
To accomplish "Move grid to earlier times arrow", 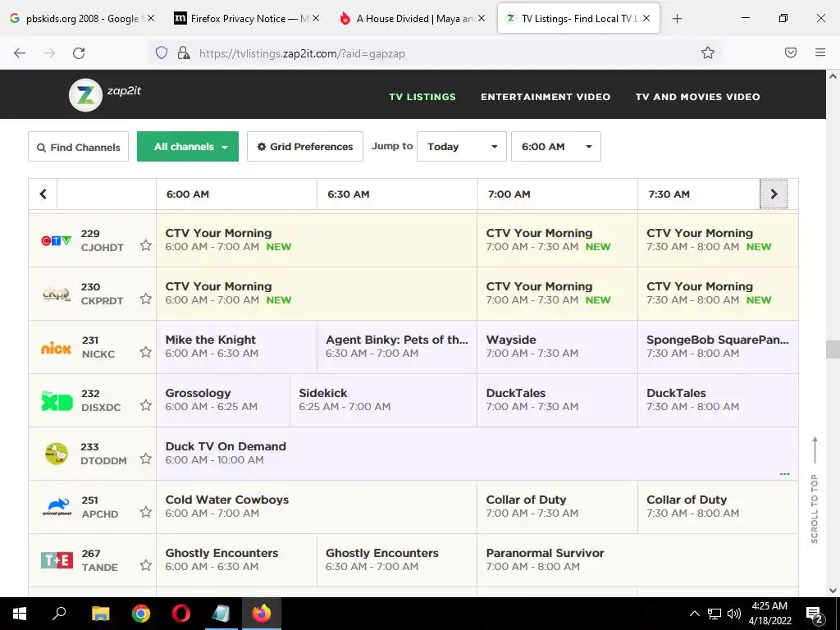I will 43,194.
